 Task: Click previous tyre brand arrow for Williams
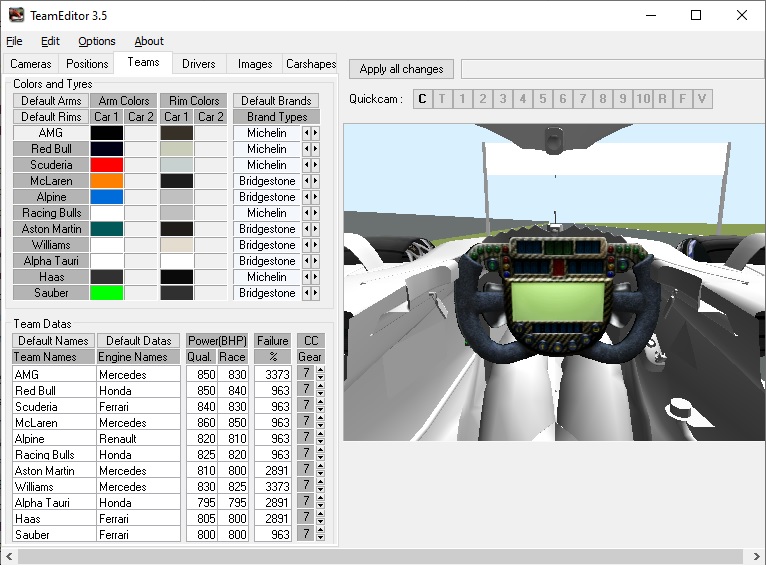click(306, 245)
